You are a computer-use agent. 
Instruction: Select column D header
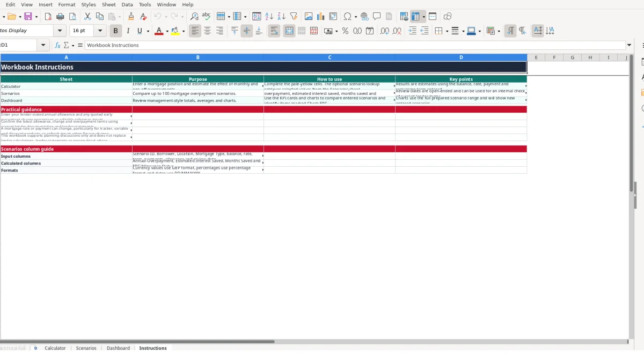461,57
